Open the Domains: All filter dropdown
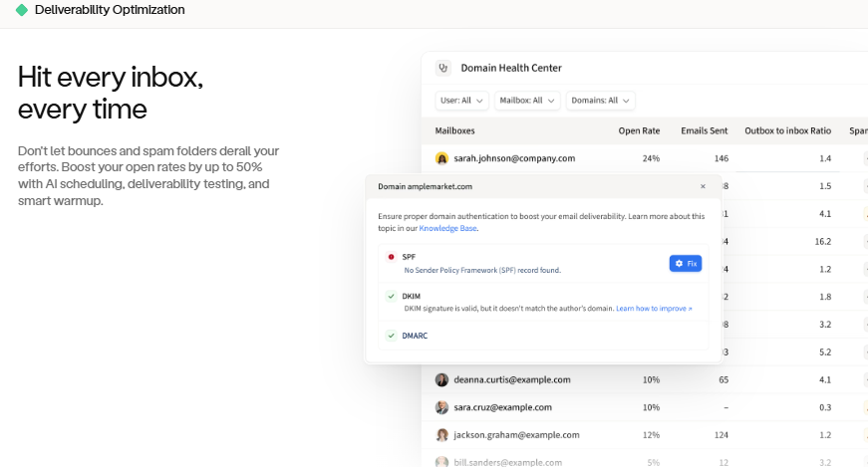Screen dimensions: 868x467 (600, 101)
